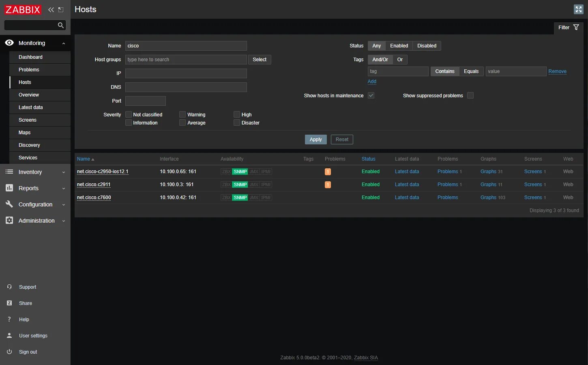
Task: Collapse the sidebar with double-chevron icon
Action: tap(51, 10)
